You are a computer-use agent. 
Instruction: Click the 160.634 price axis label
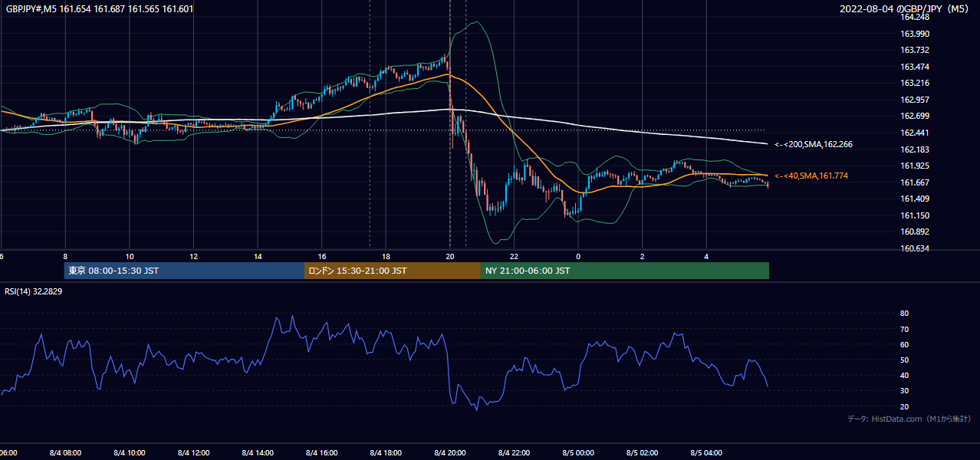click(x=914, y=248)
